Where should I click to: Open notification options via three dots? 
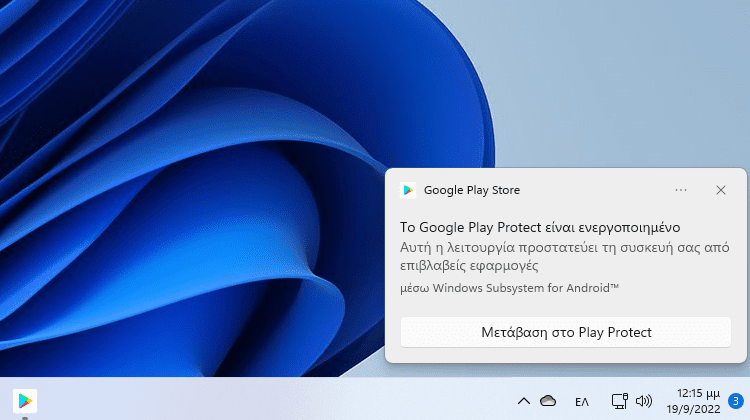[x=681, y=190]
